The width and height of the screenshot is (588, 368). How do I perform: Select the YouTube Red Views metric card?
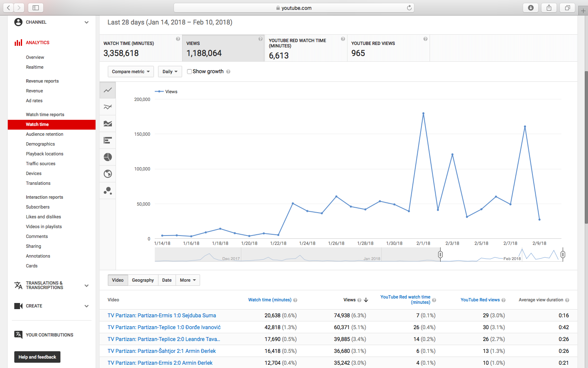[388, 48]
